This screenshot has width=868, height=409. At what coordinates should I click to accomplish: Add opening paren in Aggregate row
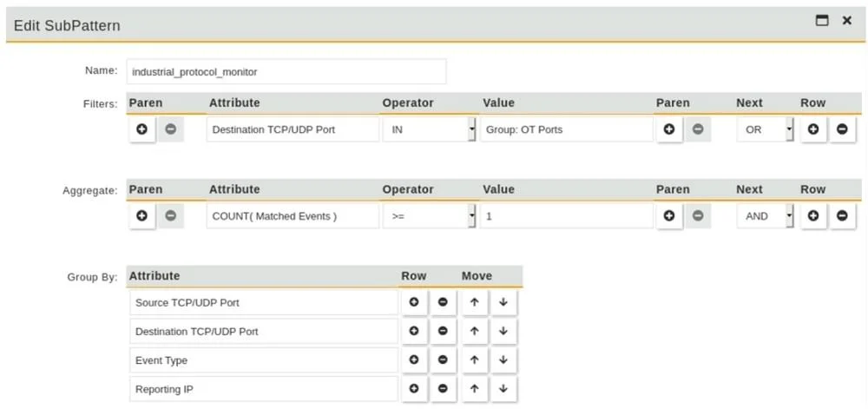pos(141,216)
